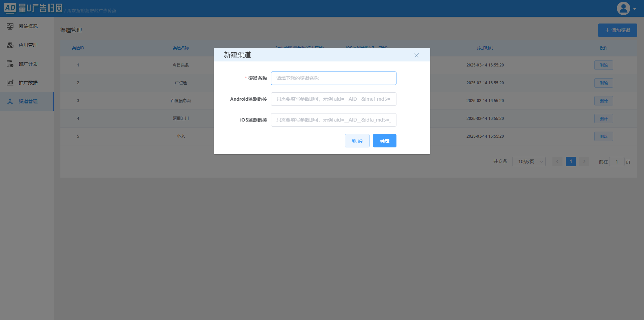Click the 前往 page number input
Image resolution: width=644 pixels, height=320 pixels.
tap(616, 162)
